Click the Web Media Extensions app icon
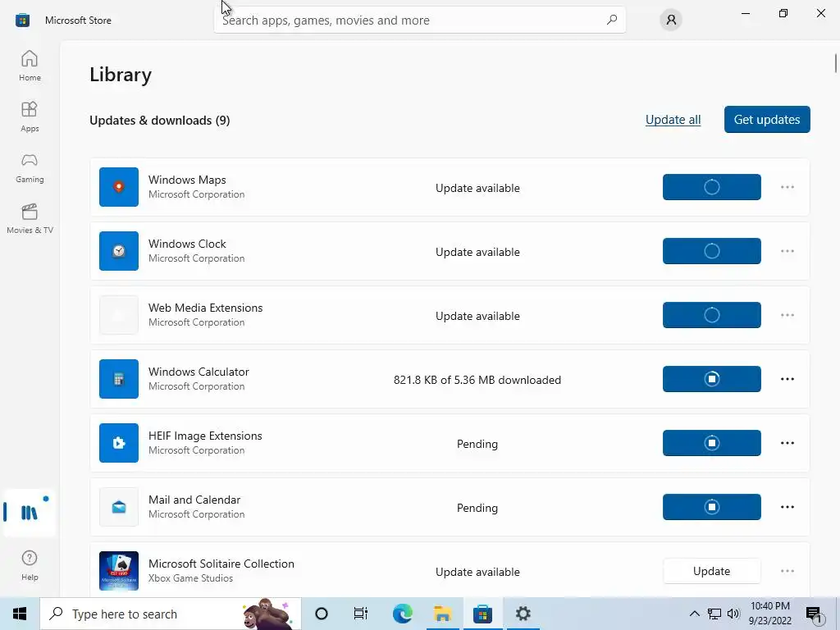The width and height of the screenshot is (840, 630). tap(119, 315)
